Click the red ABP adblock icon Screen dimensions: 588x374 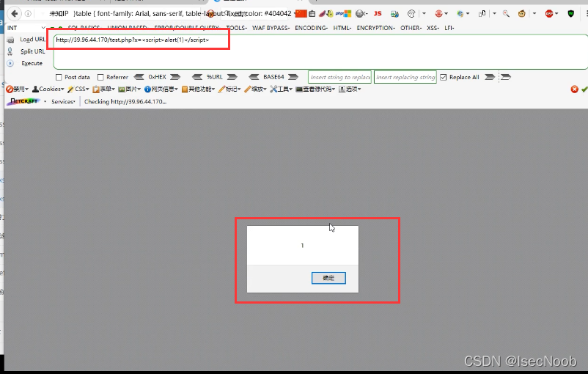tap(549, 14)
